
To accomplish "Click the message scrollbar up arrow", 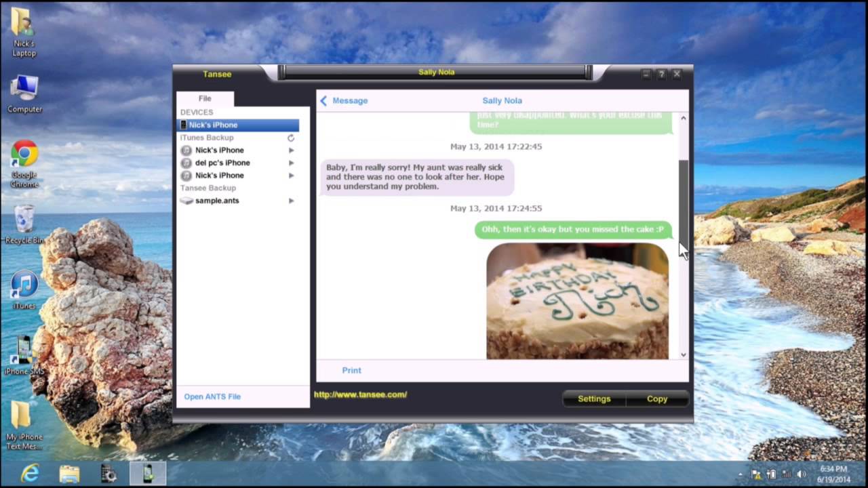I will [x=684, y=119].
